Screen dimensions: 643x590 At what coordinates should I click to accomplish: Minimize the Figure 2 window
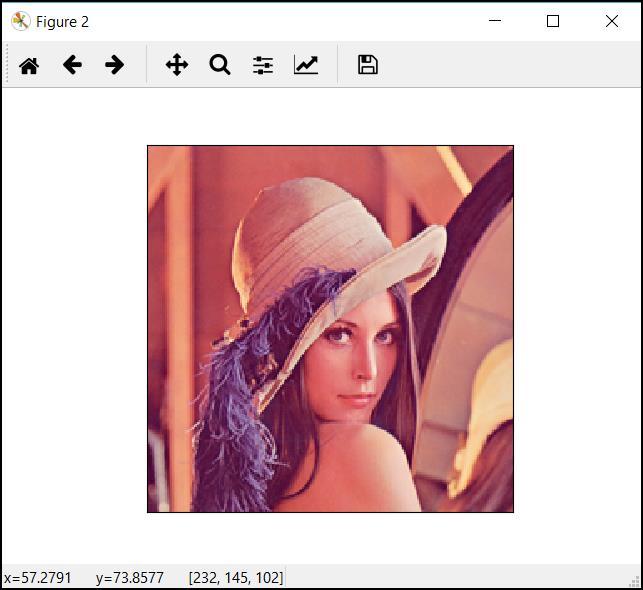[495, 21]
